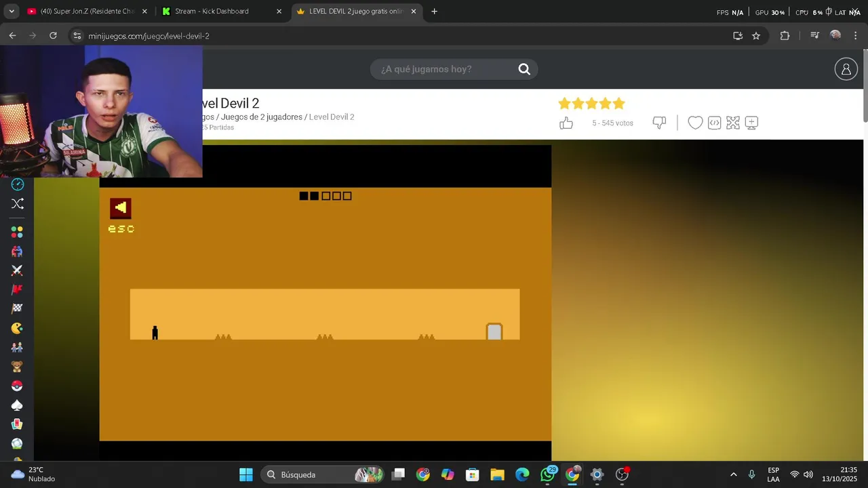Open the clock showing 21:35
Viewport: 868px width, 488px height.
[840, 474]
